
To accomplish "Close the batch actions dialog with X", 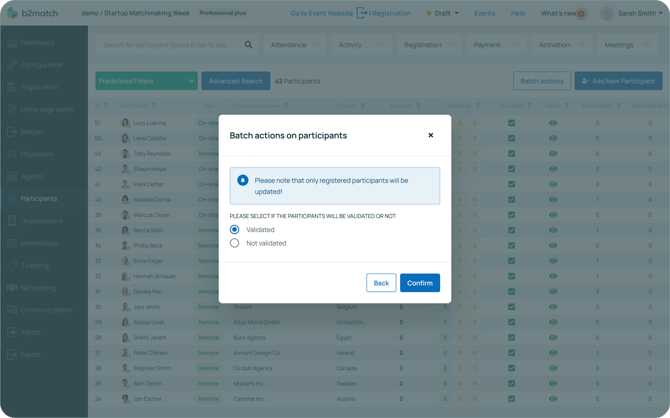I will click(431, 135).
